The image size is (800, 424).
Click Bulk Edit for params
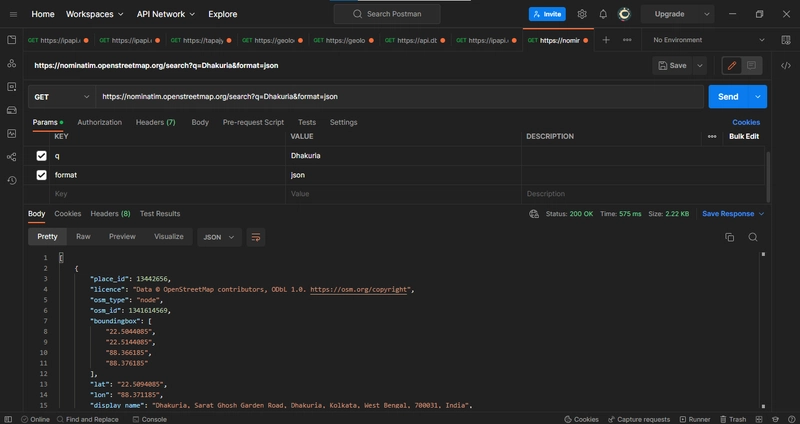pyautogui.click(x=744, y=136)
